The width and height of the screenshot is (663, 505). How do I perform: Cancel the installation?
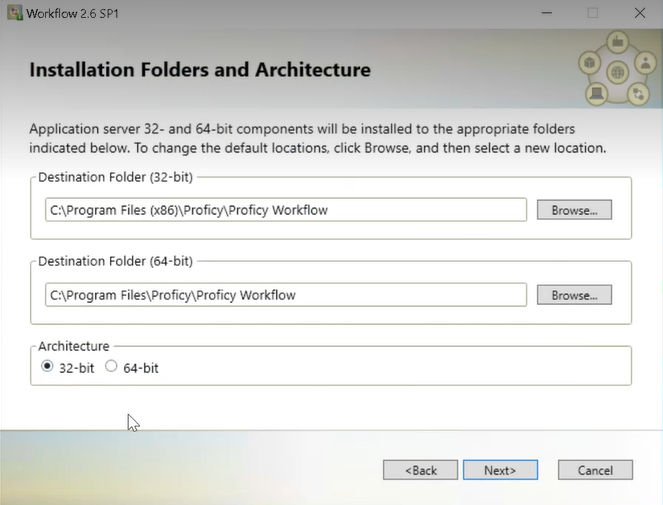point(595,470)
